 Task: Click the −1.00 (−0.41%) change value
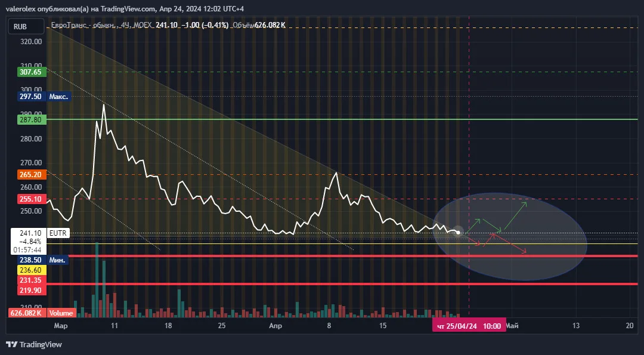click(x=204, y=25)
